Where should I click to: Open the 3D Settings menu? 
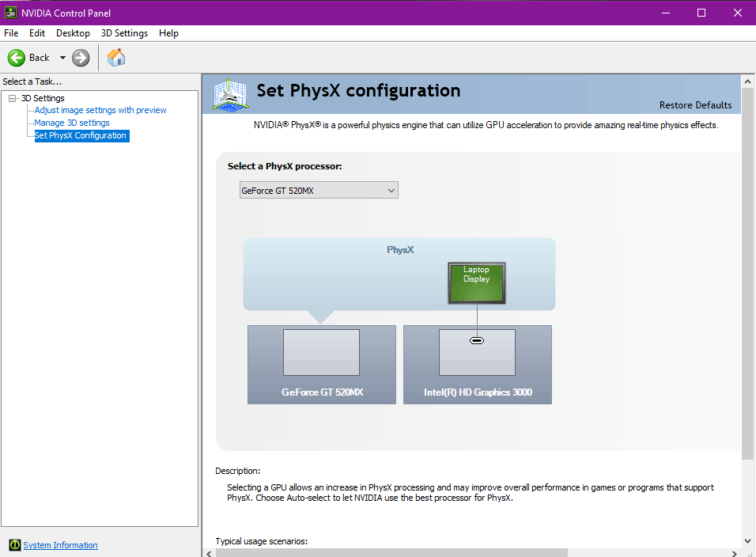point(124,33)
